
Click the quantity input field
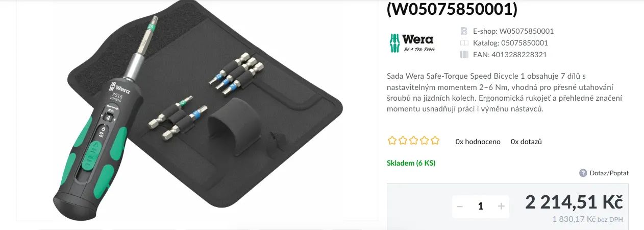480,206
